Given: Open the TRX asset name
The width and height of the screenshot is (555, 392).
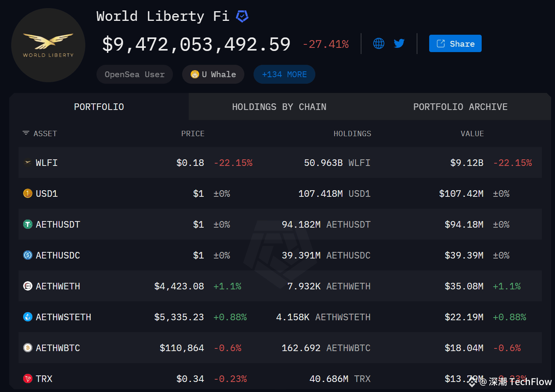Looking at the screenshot, I should point(44,379).
